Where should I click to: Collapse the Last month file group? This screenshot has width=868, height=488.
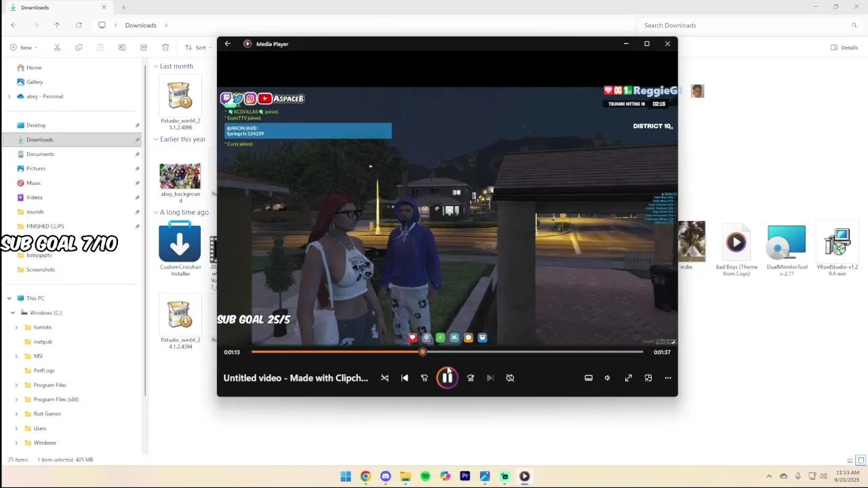[156, 66]
